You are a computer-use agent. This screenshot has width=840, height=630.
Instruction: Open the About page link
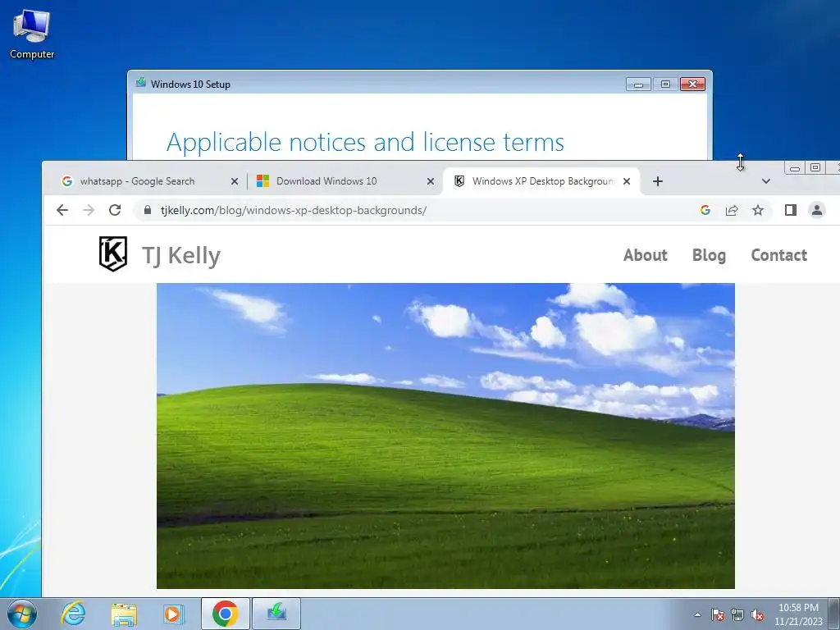(x=645, y=255)
